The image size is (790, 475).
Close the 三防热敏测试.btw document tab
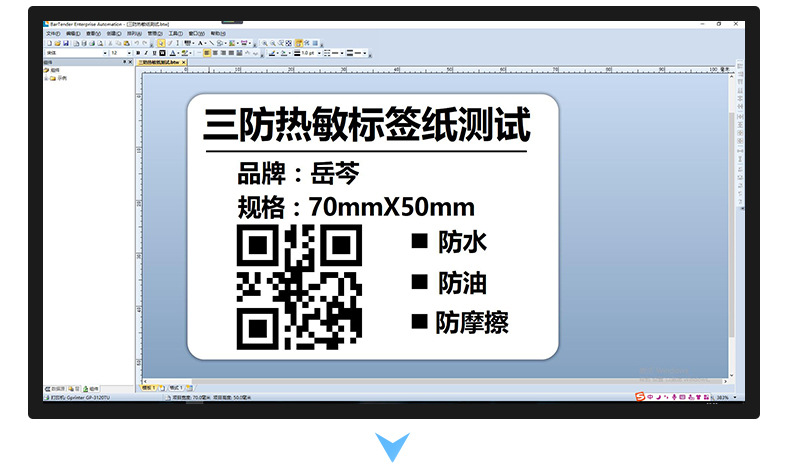[x=183, y=62]
